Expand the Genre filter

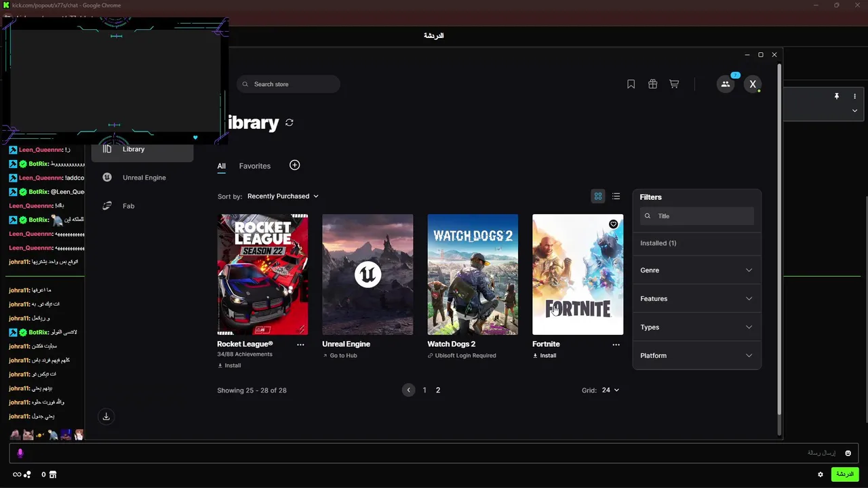pos(696,270)
